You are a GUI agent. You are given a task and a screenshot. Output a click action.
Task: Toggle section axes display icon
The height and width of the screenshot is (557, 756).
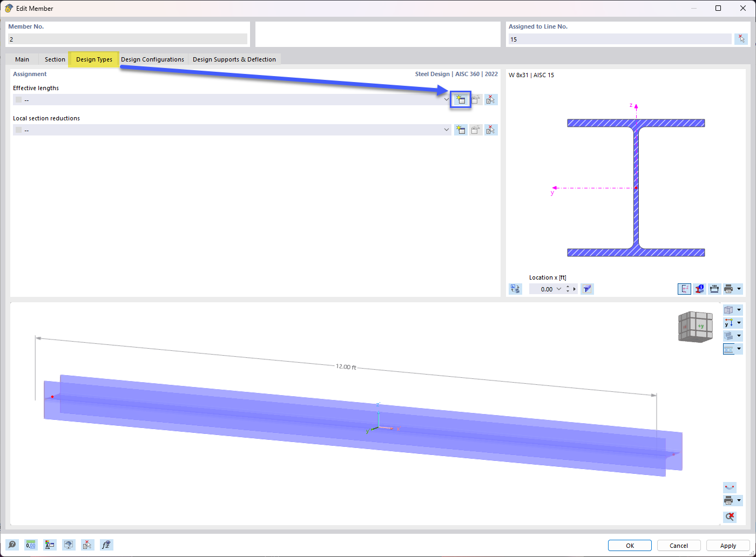[x=684, y=289]
